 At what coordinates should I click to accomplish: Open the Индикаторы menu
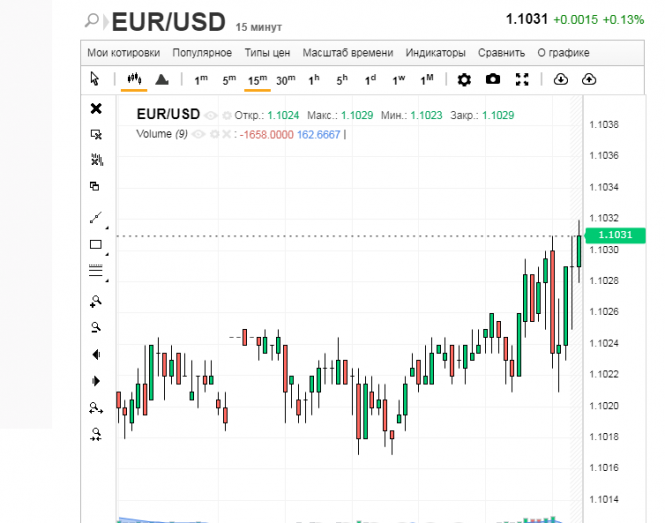(x=436, y=53)
